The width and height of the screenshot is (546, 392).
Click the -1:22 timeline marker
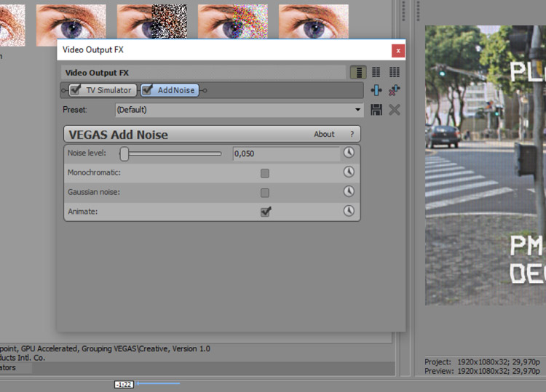tap(124, 384)
